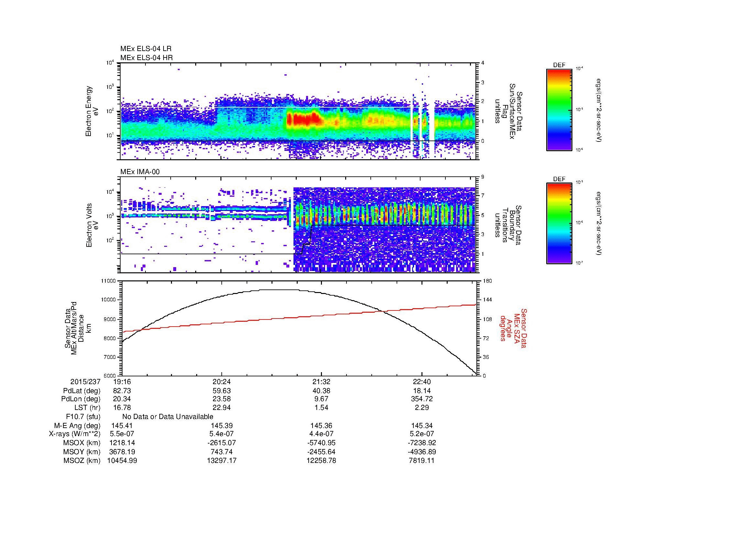This screenshot has height=534, width=756.
Task: Click the MSOZ value '10454.99'
Action: [122, 461]
